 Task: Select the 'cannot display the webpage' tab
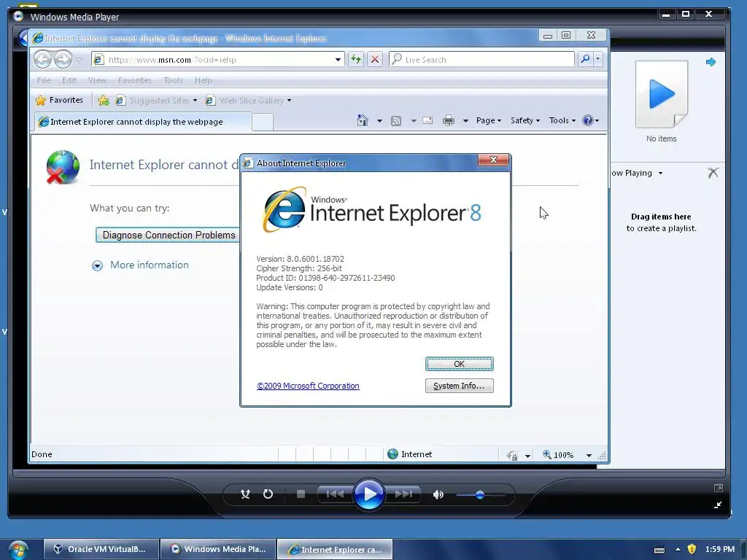click(x=142, y=122)
